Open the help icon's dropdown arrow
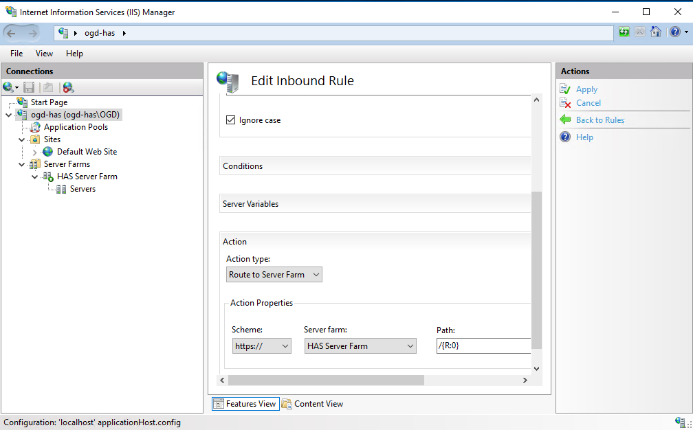This screenshot has height=430, width=693. (x=686, y=32)
